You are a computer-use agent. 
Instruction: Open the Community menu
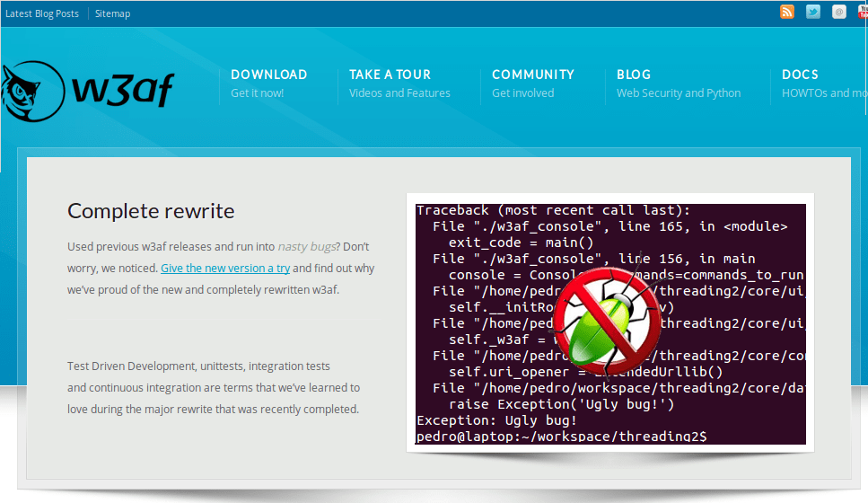coord(533,75)
